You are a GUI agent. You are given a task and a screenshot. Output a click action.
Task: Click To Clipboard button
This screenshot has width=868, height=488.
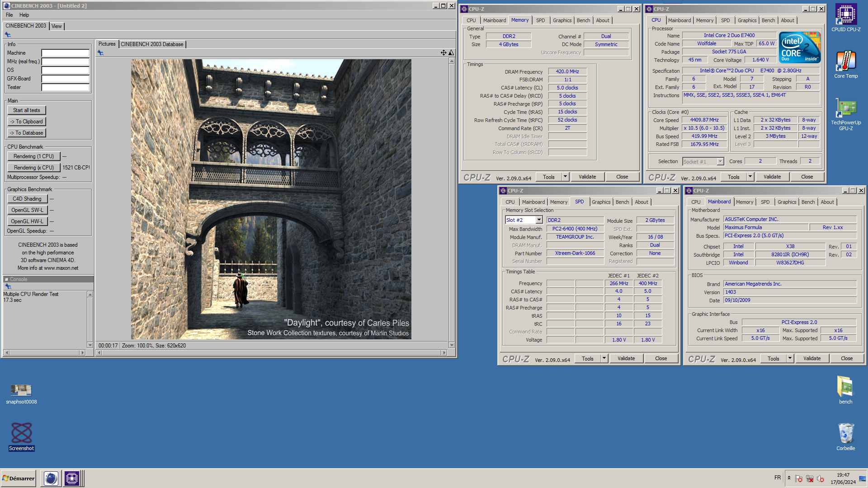[x=26, y=122]
